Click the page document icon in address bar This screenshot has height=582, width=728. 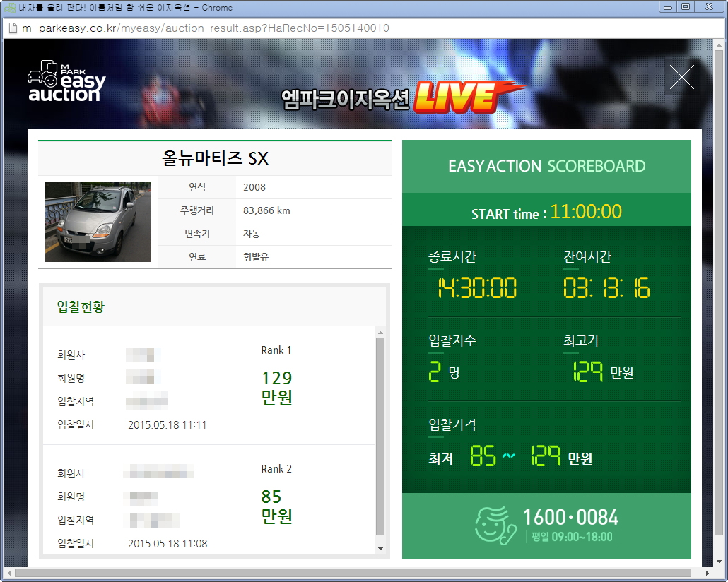pos(13,28)
